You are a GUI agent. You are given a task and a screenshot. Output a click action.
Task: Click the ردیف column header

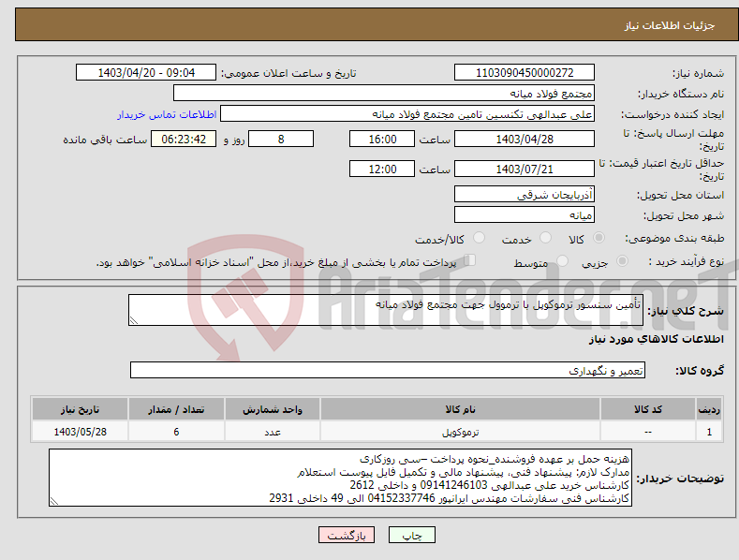pos(709,409)
